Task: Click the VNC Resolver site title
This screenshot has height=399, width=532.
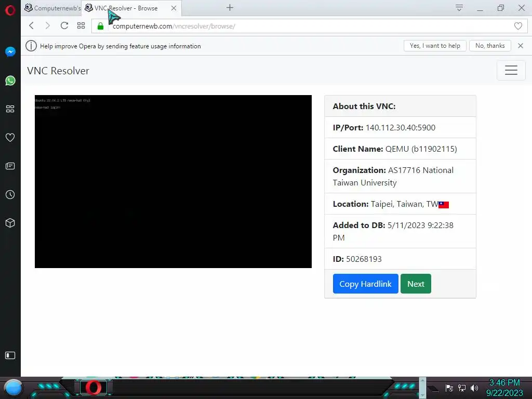Action: 58,71
